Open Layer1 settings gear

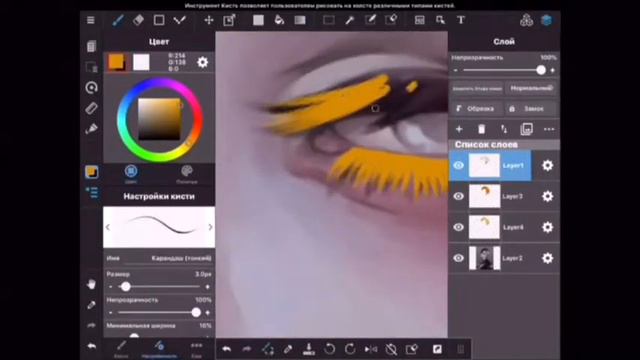[x=547, y=165]
